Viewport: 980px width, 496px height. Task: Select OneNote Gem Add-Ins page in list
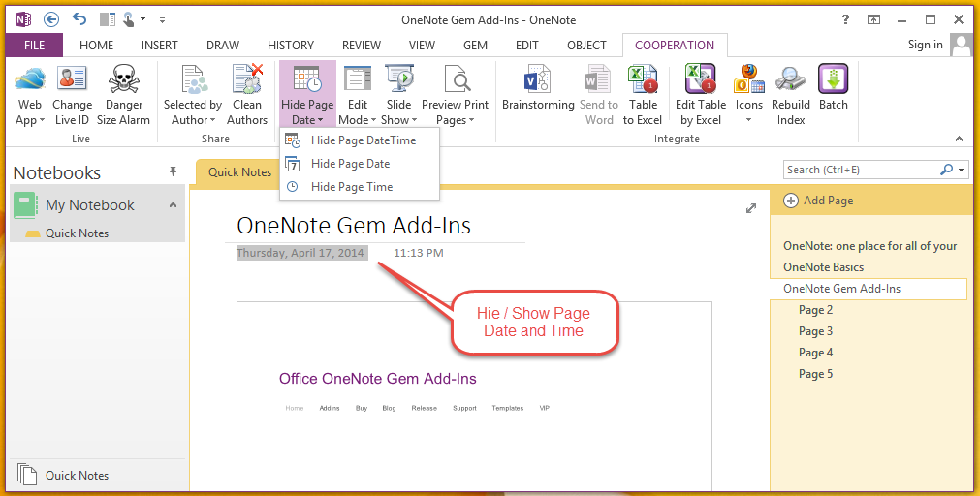pyautogui.click(x=869, y=289)
